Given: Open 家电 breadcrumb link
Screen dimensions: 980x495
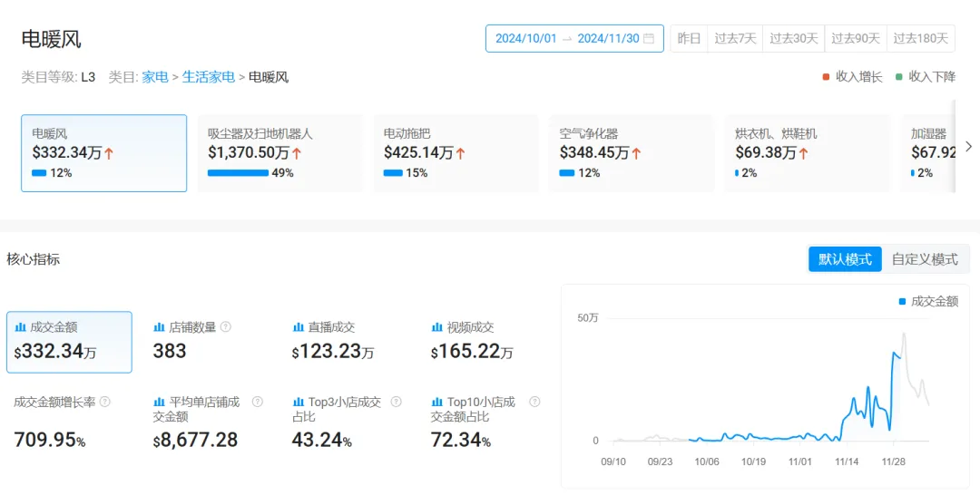Looking at the screenshot, I should (x=155, y=77).
